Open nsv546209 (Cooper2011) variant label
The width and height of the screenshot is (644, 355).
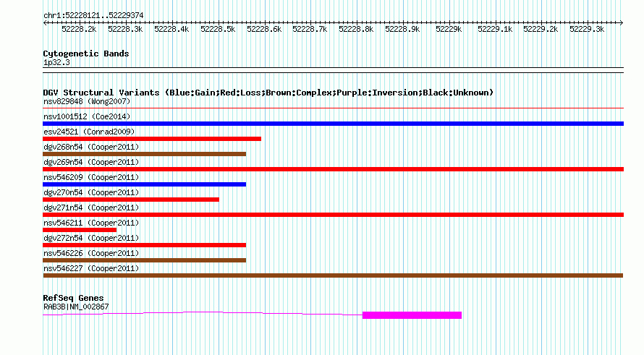tap(91, 177)
